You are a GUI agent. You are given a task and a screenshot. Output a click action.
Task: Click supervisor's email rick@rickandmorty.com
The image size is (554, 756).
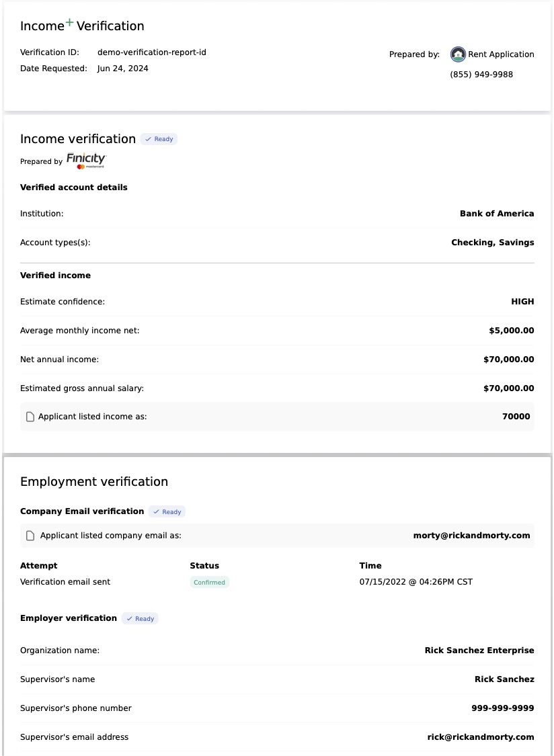(x=481, y=737)
